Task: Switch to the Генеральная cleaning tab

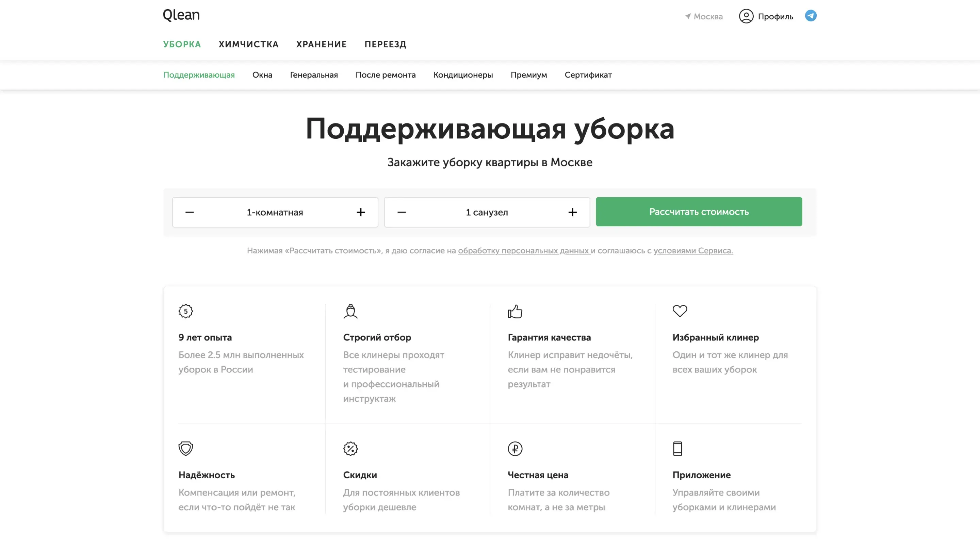Action: [x=313, y=75]
